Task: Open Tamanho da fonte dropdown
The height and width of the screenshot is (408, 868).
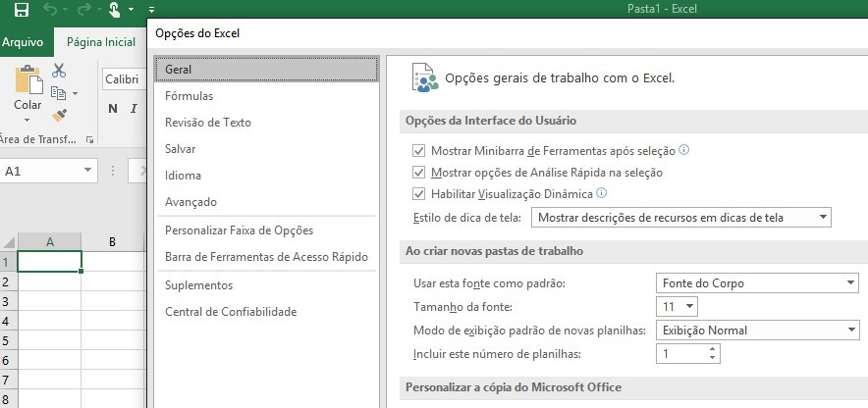Action: pos(677,306)
